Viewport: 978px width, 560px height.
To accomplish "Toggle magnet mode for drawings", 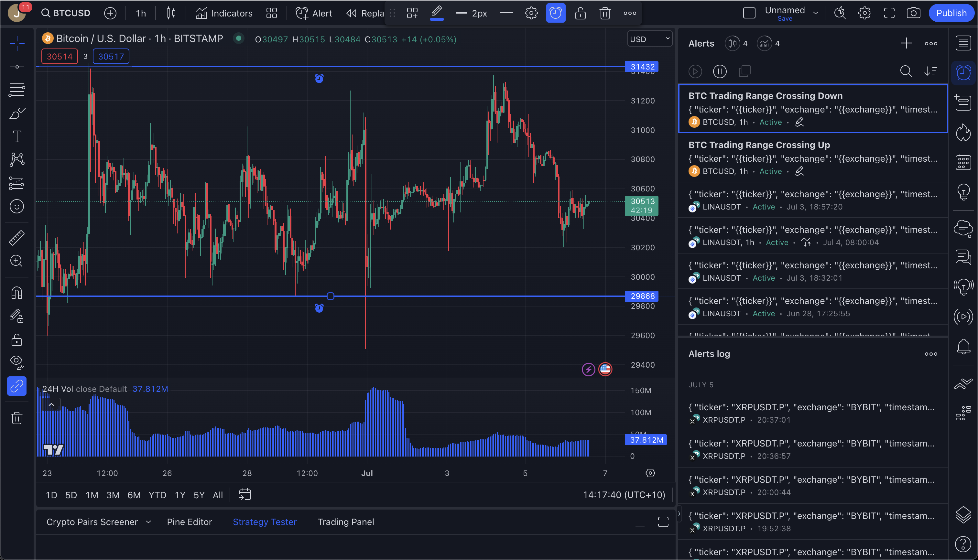I will pos(17,293).
